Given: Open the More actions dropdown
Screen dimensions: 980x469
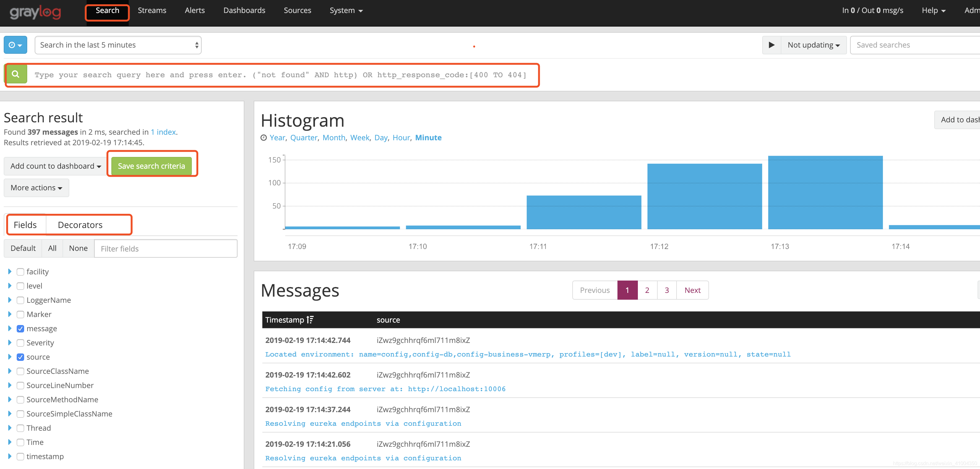Looking at the screenshot, I should point(36,188).
